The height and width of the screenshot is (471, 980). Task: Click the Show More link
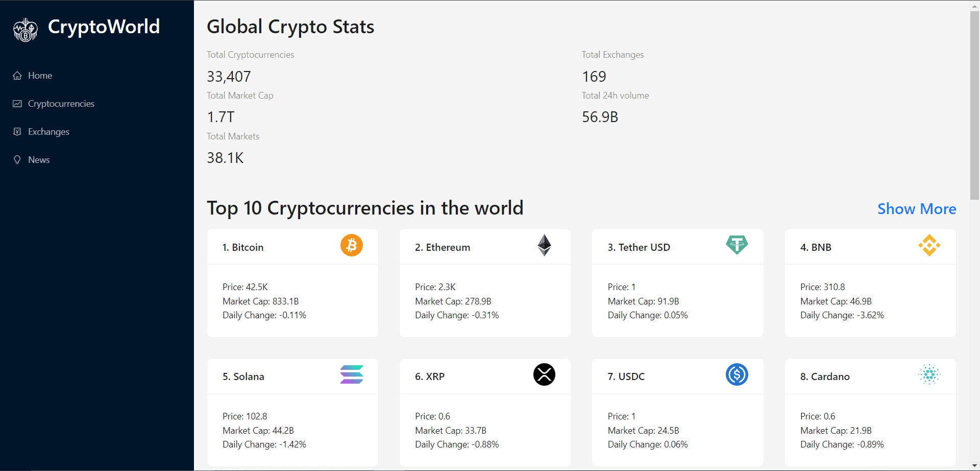point(917,209)
